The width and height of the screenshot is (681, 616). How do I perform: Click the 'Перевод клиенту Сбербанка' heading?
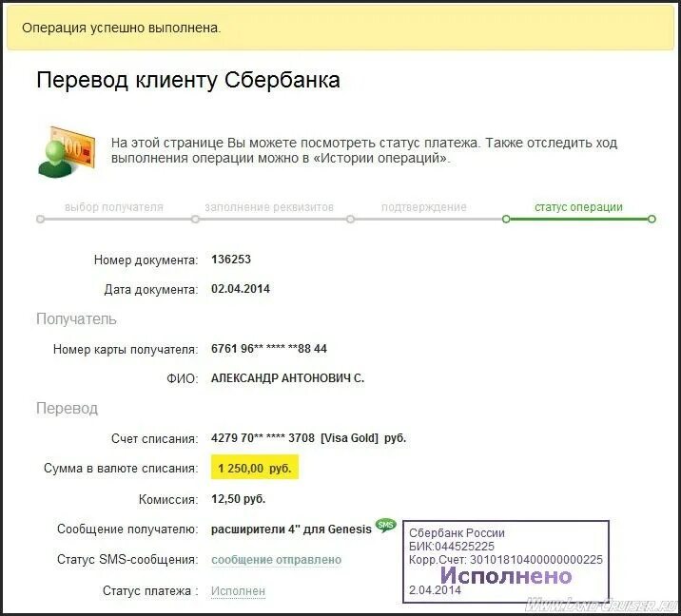(188, 80)
